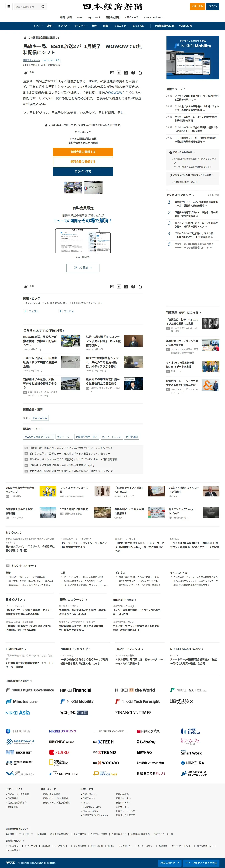
Task: Click the search input field in the header
Action: pos(27,7)
